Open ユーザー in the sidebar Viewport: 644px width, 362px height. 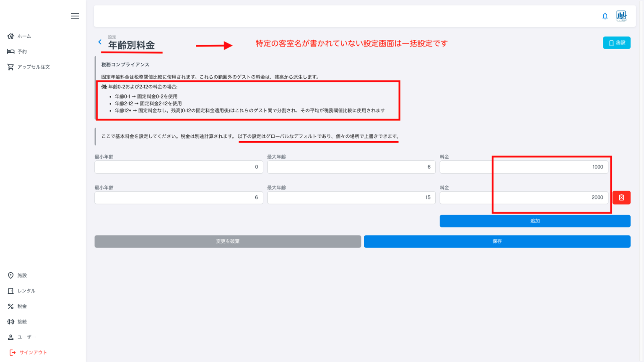click(26, 337)
